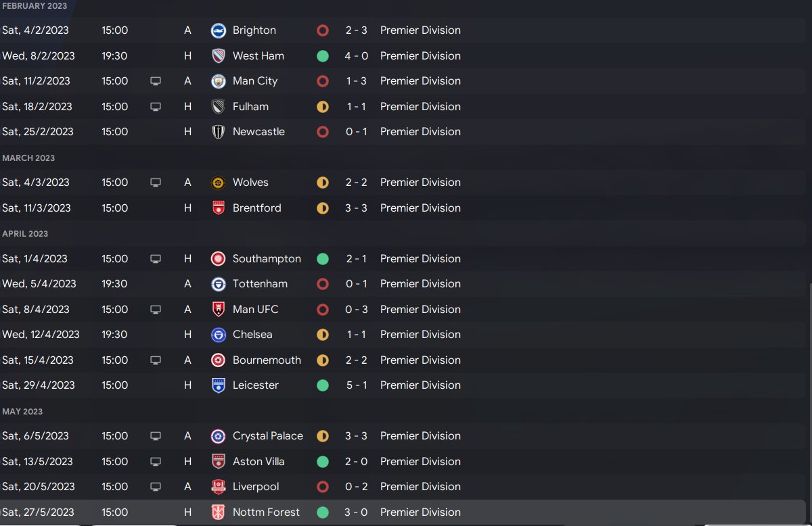Click the TV icon on the Crystal Palace fixture
The height and width of the screenshot is (526, 812).
pos(156,436)
